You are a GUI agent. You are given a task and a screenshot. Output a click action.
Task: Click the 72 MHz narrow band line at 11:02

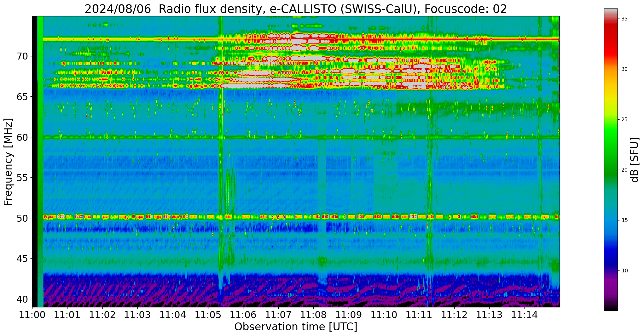pyautogui.click(x=102, y=39)
